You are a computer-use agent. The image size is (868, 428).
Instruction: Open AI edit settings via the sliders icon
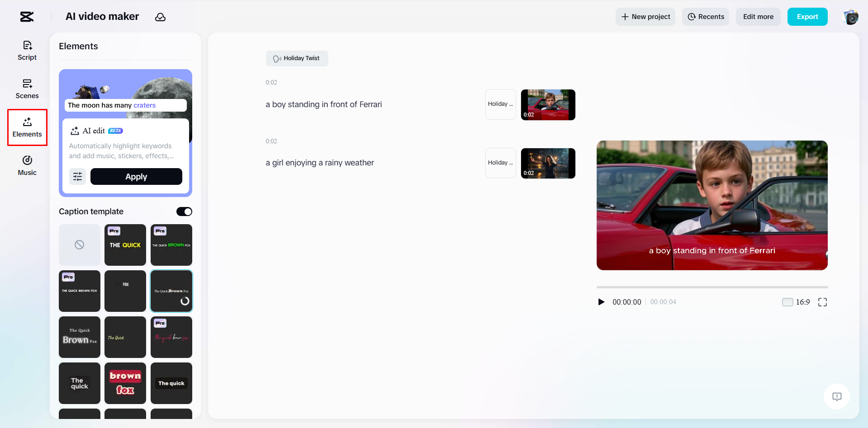77,176
